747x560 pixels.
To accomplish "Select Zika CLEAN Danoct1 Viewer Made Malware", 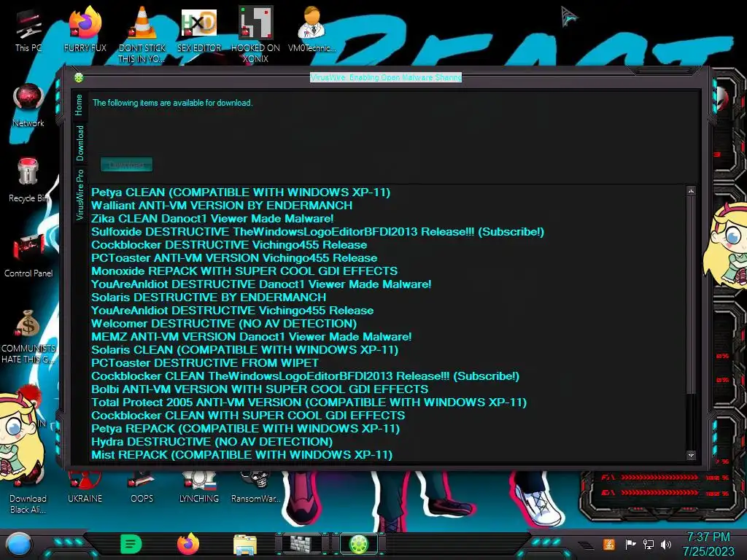I will (212, 219).
